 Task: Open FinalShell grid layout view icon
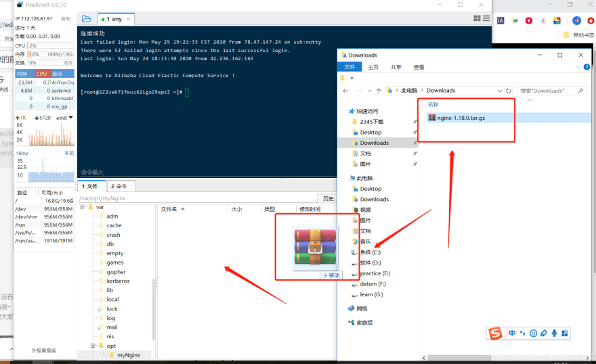(477, 18)
